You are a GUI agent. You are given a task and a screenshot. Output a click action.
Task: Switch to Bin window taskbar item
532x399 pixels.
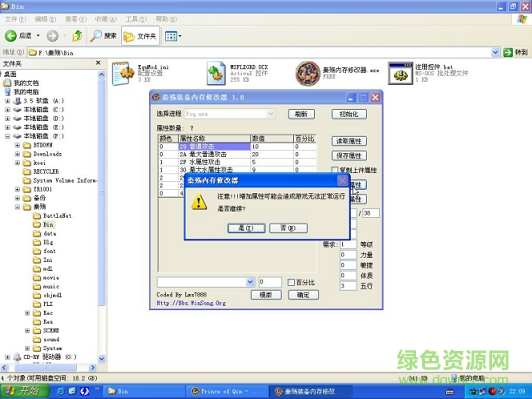click(x=144, y=392)
